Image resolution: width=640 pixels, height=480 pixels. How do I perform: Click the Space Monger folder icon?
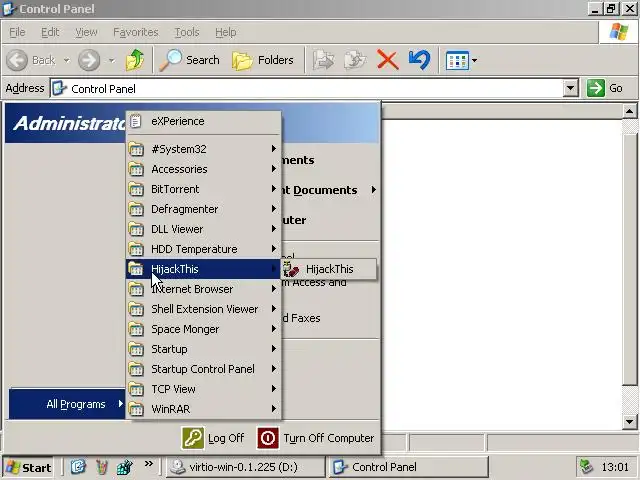136,329
